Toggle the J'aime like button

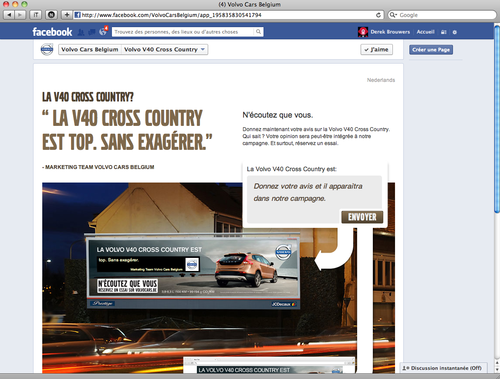pos(376,50)
